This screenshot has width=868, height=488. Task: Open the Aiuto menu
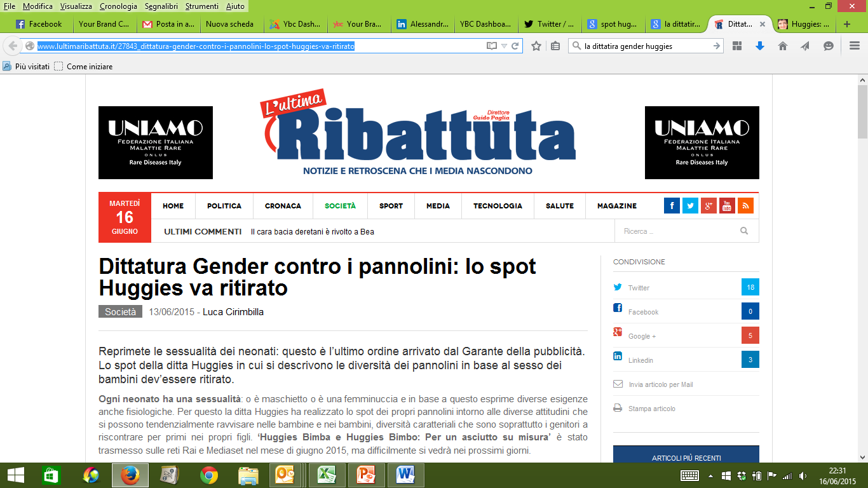point(235,6)
